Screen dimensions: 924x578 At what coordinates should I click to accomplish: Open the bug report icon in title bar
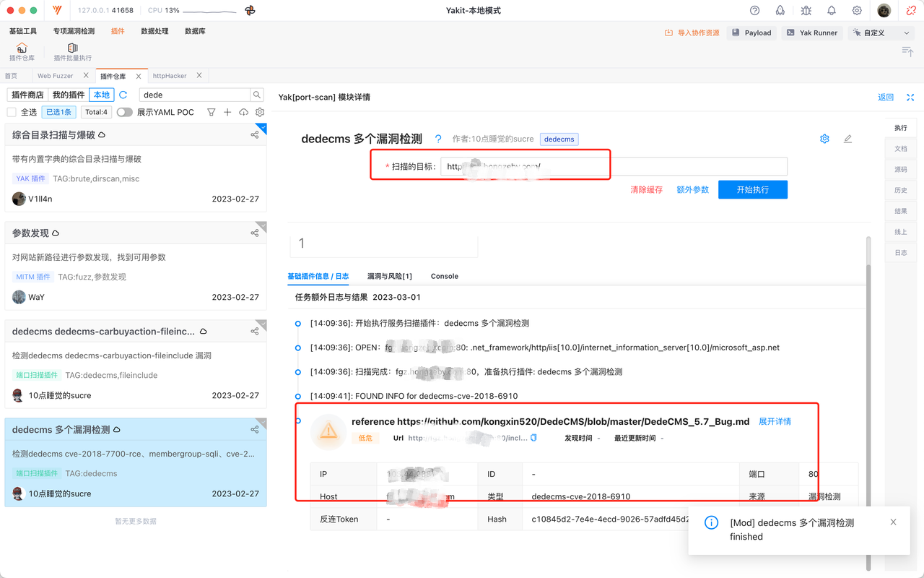click(x=806, y=11)
